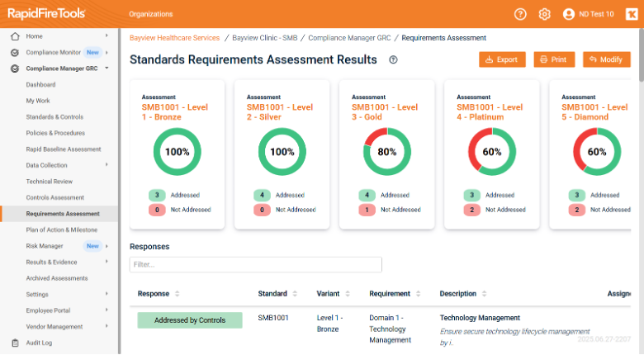Open My Work in the sidebar
644x355 pixels.
[x=38, y=101]
